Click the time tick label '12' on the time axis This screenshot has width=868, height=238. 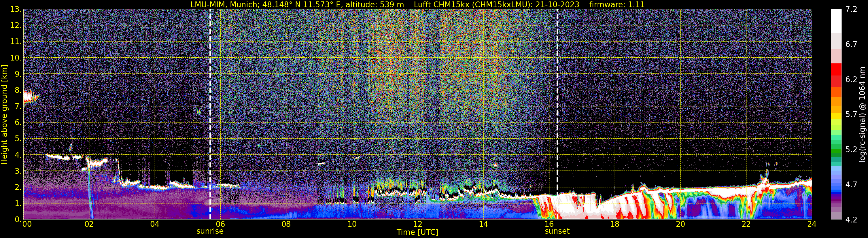417,224
